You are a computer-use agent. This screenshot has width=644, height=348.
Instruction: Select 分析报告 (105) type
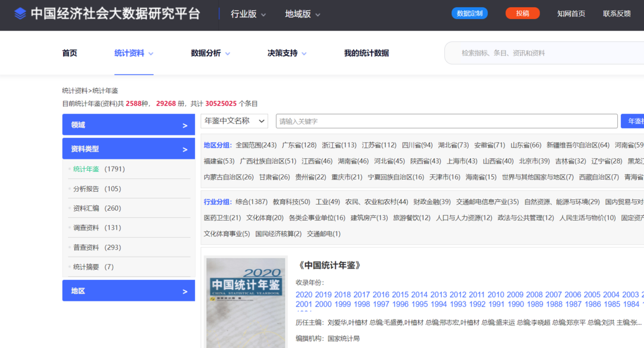point(97,189)
